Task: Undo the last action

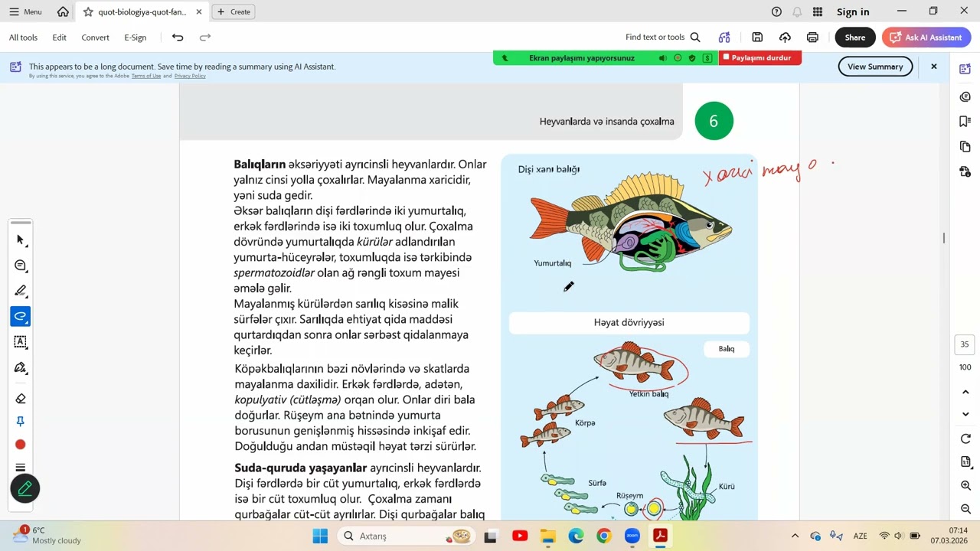Action: 178,37
